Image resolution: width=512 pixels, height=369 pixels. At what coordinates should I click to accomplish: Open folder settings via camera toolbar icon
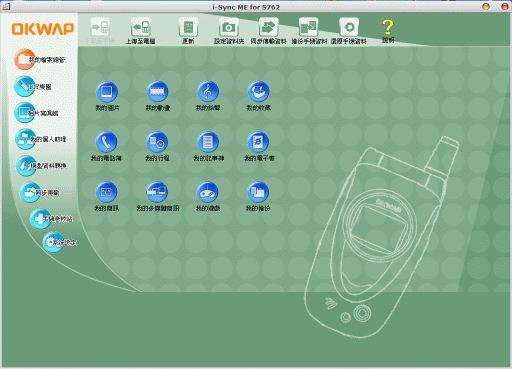229,28
